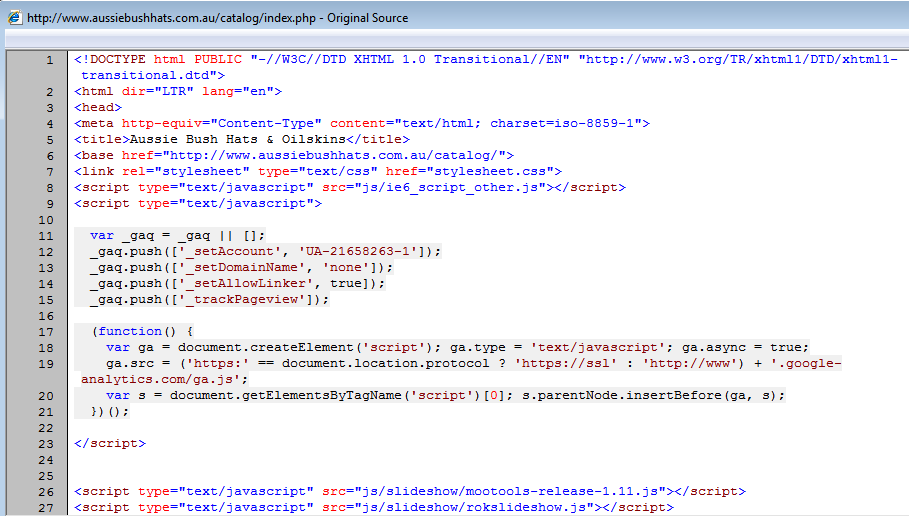Click the closing script tag on line 23
This screenshot has height=516, width=909.
pos(110,443)
